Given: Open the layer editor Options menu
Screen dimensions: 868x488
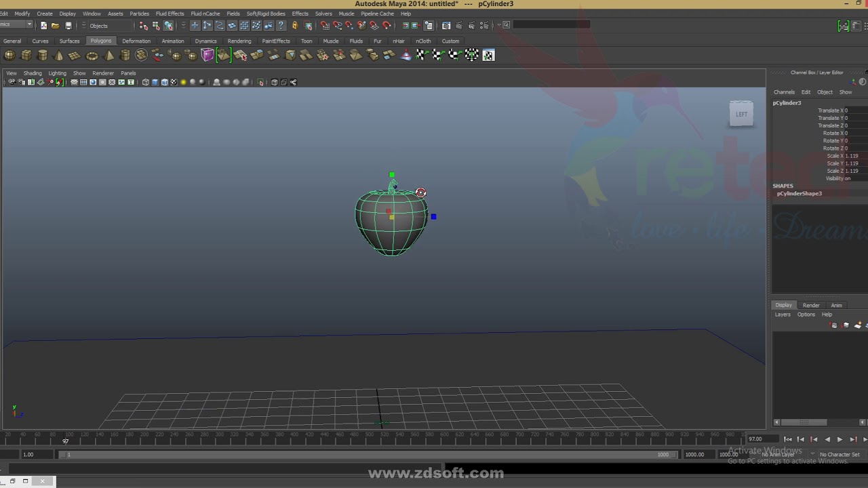Looking at the screenshot, I should (x=806, y=314).
